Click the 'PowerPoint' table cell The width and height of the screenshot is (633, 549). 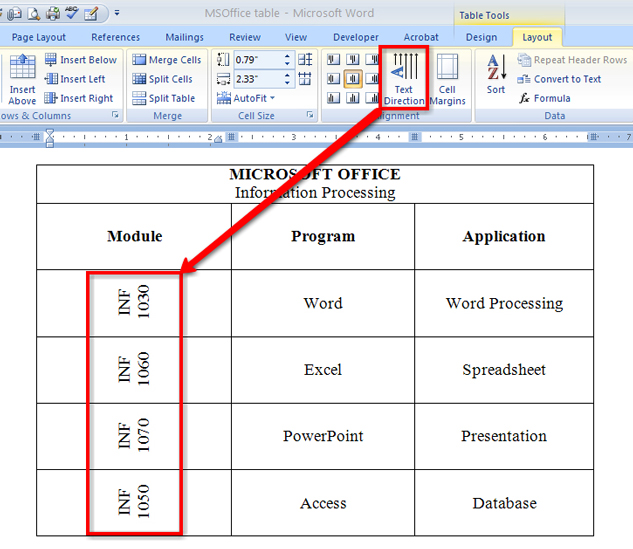click(x=323, y=436)
